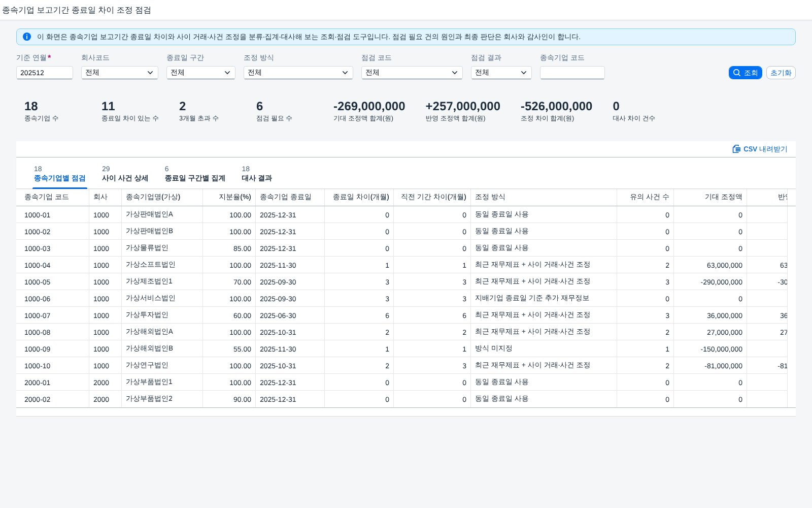Click the 85.00 ownership ratio cell

click(x=229, y=248)
